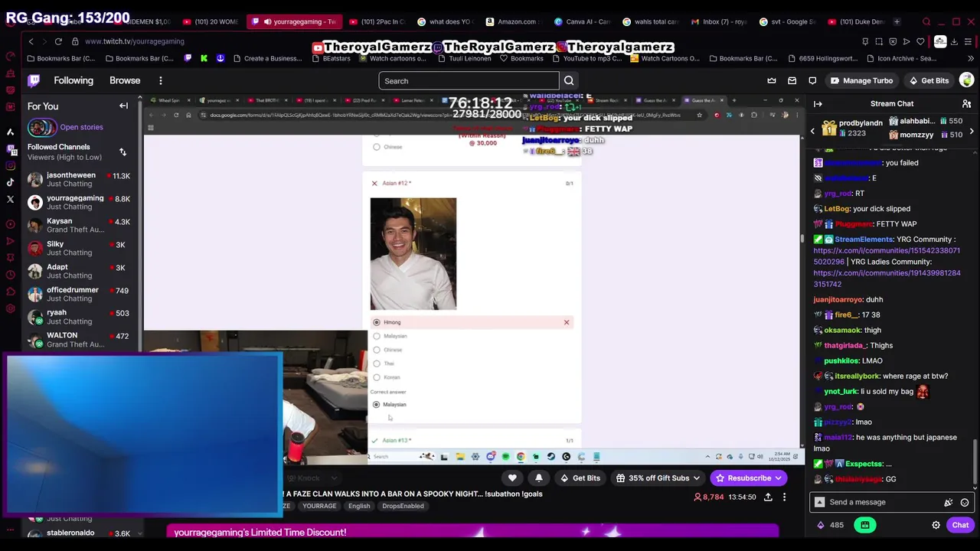Collapse the For You sidebar
Image resolution: width=980 pixels, height=551 pixels.
pyautogui.click(x=123, y=106)
